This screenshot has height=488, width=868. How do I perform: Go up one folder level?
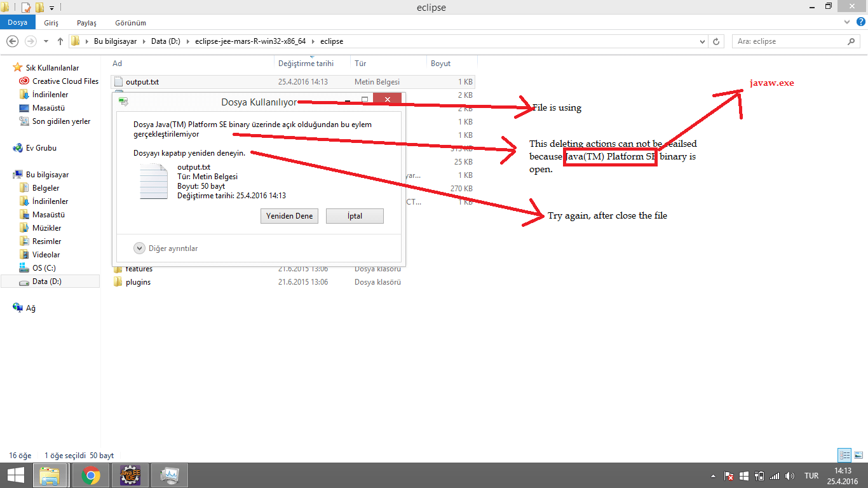(x=60, y=41)
